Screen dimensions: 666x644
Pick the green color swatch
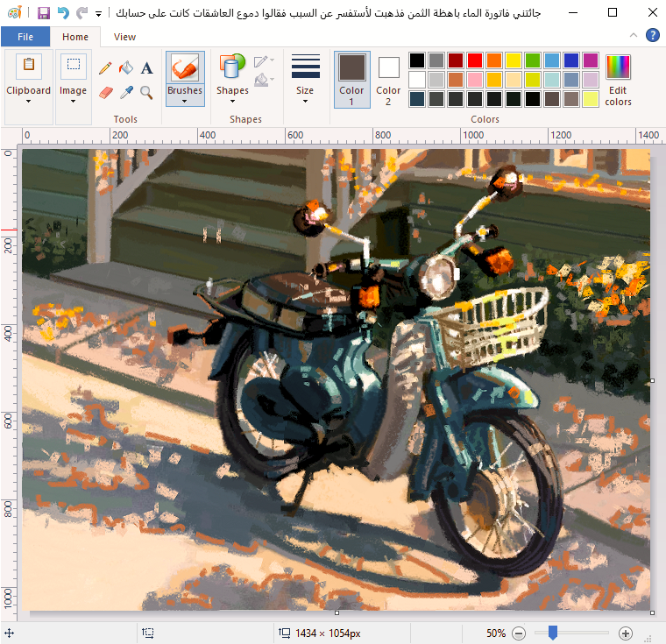[533, 60]
